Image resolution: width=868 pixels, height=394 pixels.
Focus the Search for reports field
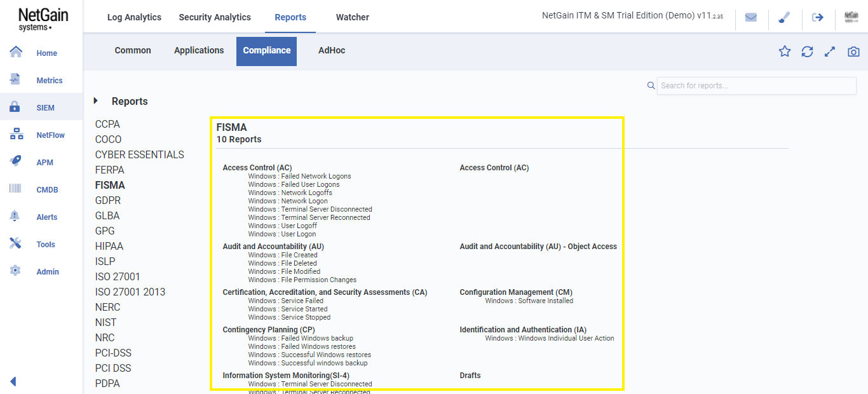[x=757, y=86]
